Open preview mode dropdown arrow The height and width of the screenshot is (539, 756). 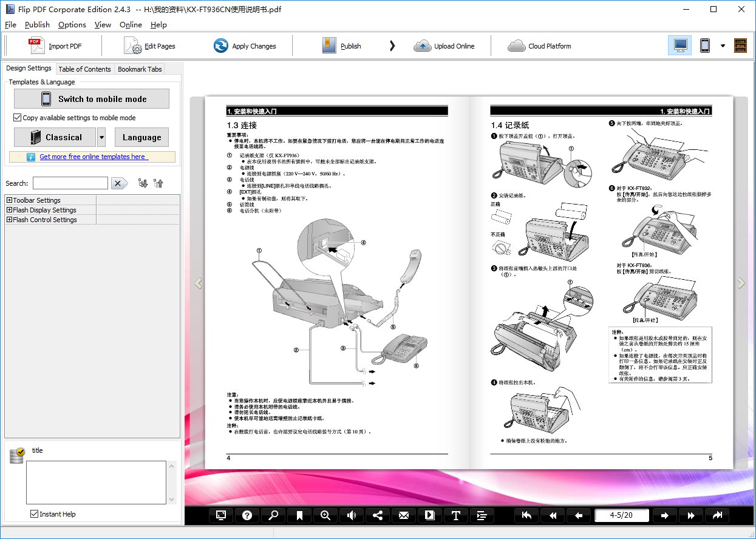pyautogui.click(x=723, y=46)
